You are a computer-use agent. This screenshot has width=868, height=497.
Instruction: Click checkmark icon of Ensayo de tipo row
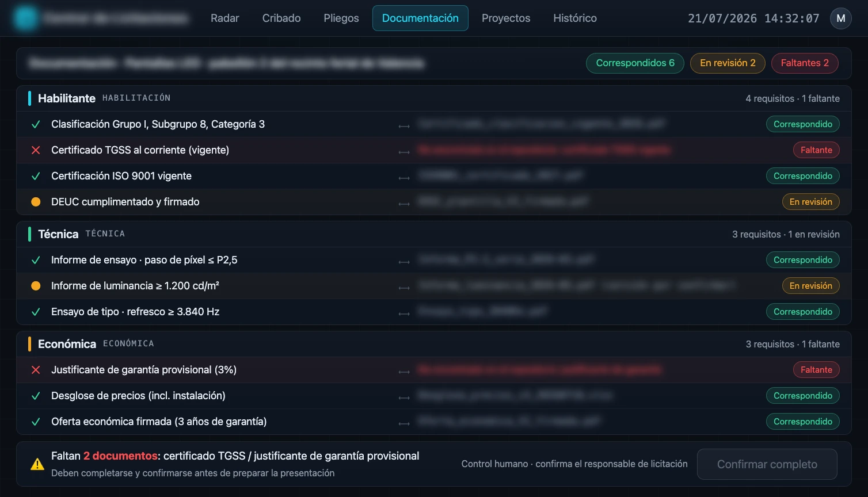[x=36, y=312]
